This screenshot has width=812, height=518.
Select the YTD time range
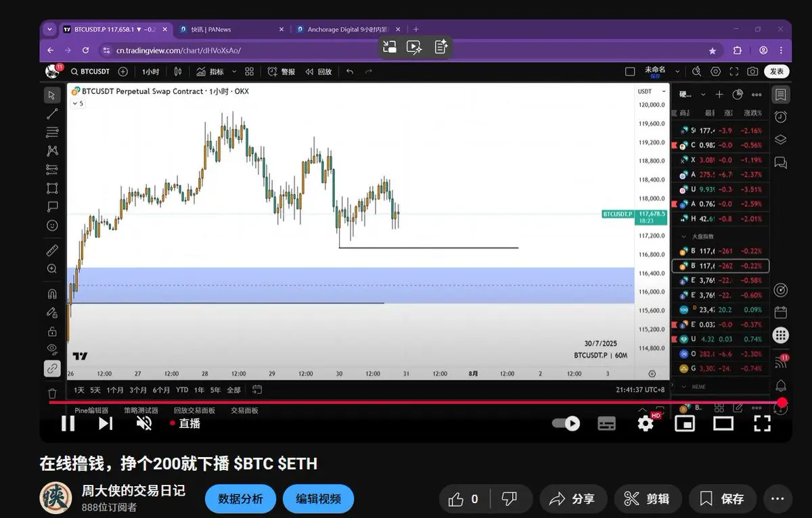182,390
